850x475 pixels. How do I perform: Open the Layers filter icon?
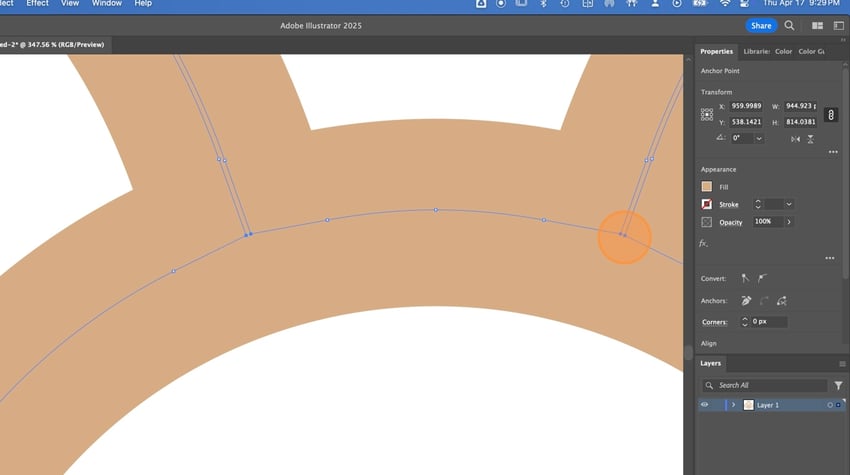(838, 385)
